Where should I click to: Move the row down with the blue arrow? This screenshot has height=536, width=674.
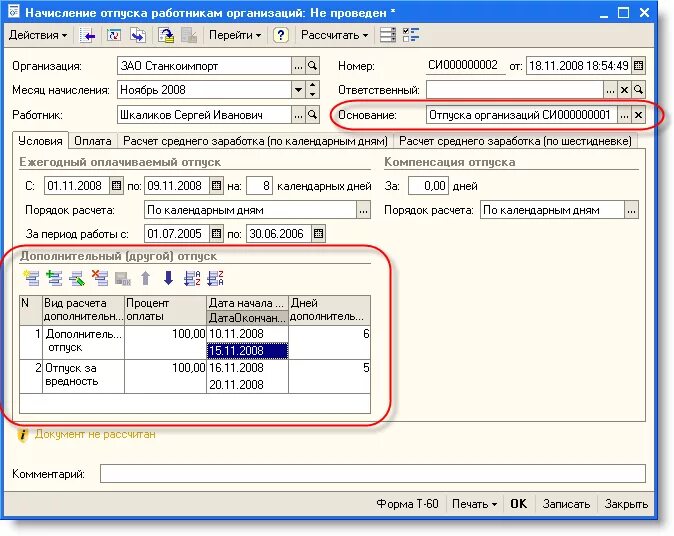click(168, 278)
